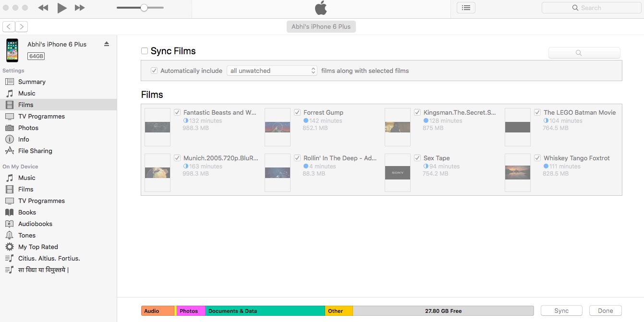Click the top Search field
This screenshot has height=322, width=644.
tap(591, 8)
